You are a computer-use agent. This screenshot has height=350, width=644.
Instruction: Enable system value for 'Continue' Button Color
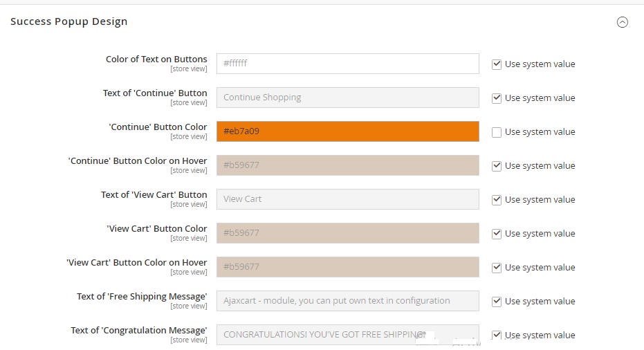tap(497, 132)
